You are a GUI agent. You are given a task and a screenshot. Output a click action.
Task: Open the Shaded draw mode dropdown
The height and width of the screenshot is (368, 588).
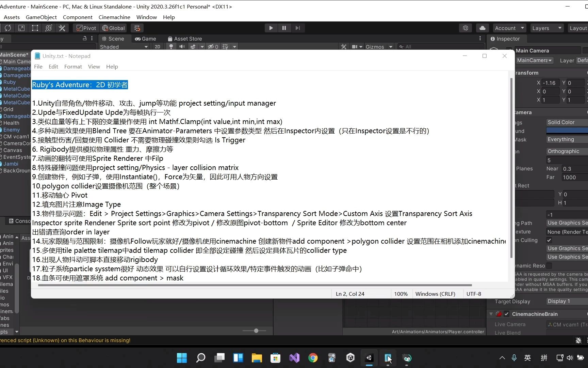(x=124, y=47)
